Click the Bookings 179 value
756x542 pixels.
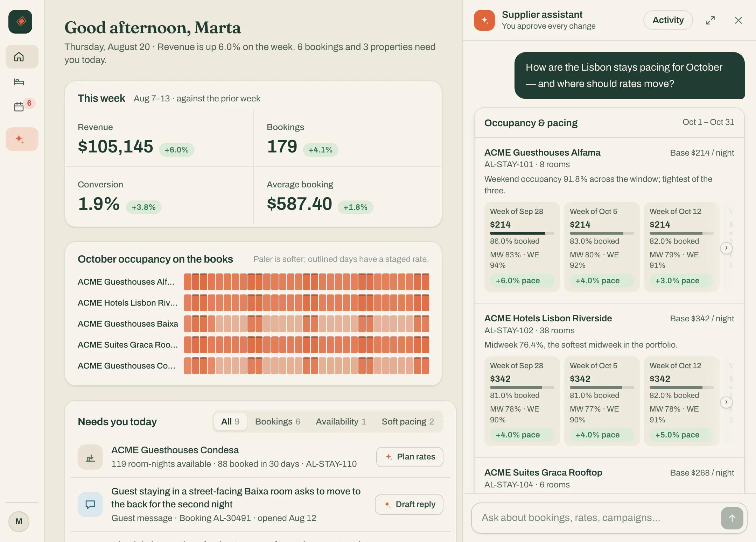pos(282,147)
